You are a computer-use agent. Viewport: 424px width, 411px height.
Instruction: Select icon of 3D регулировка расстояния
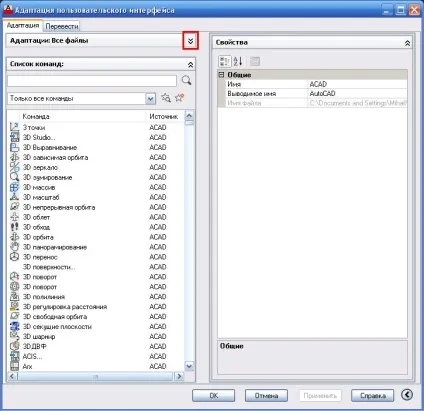point(14,306)
